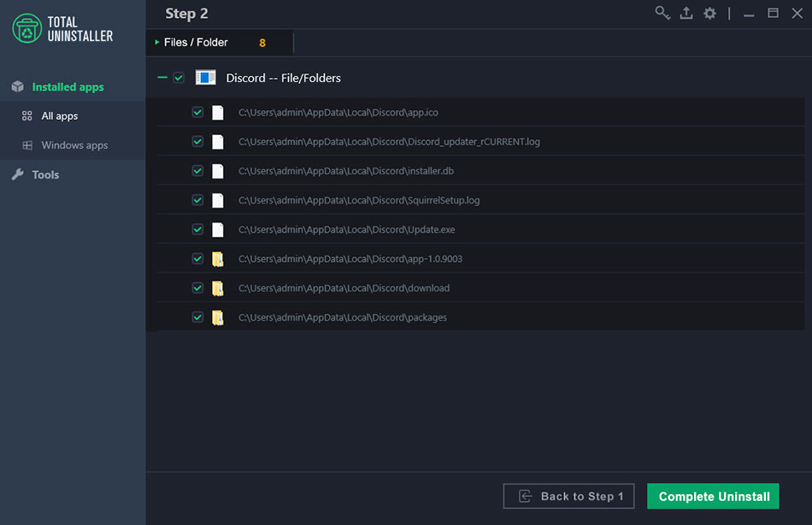Screen dimensions: 812x525
Task: Click the folder icon beside download path
Action: pyautogui.click(x=217, y=288)
